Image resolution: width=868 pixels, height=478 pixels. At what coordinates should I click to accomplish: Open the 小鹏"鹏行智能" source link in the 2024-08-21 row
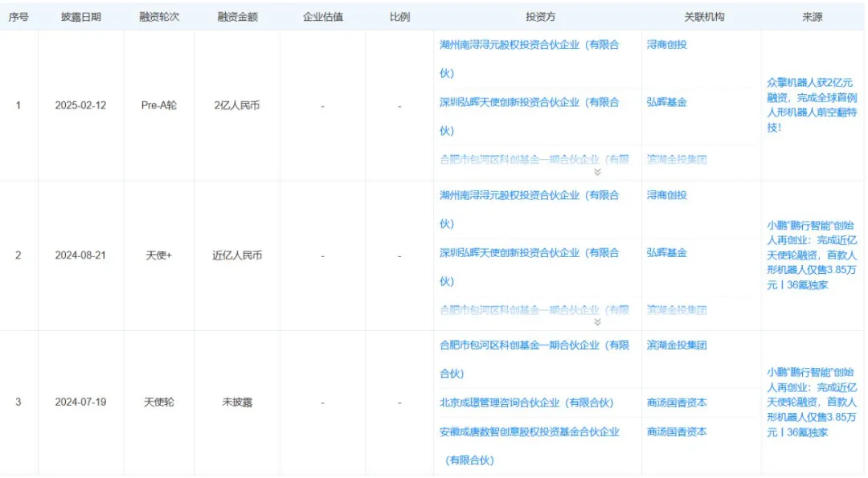coord(812,255)
